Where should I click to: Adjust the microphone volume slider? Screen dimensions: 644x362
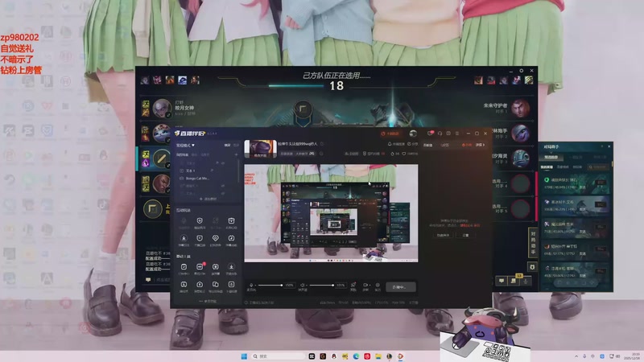coord(270,285)
